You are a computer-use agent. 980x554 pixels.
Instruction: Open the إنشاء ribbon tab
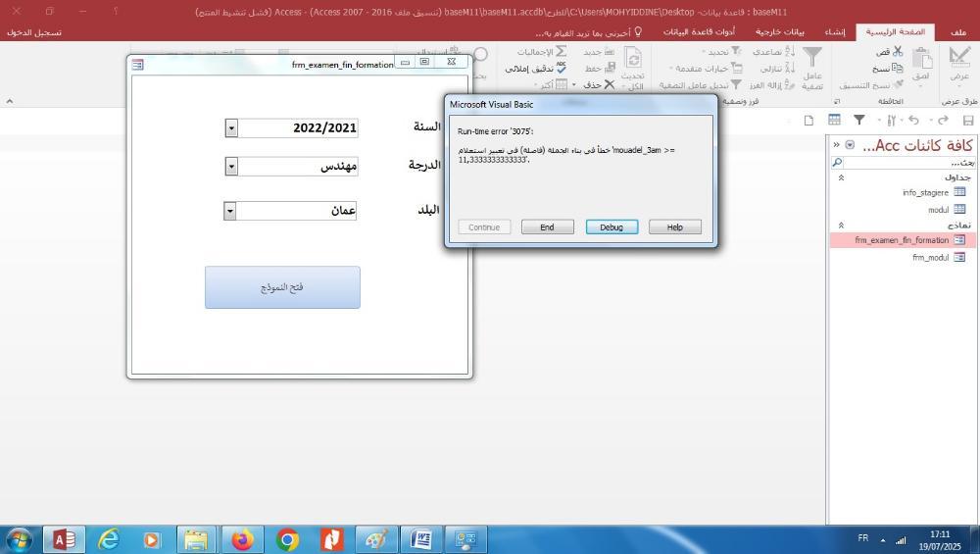point(834,32)
